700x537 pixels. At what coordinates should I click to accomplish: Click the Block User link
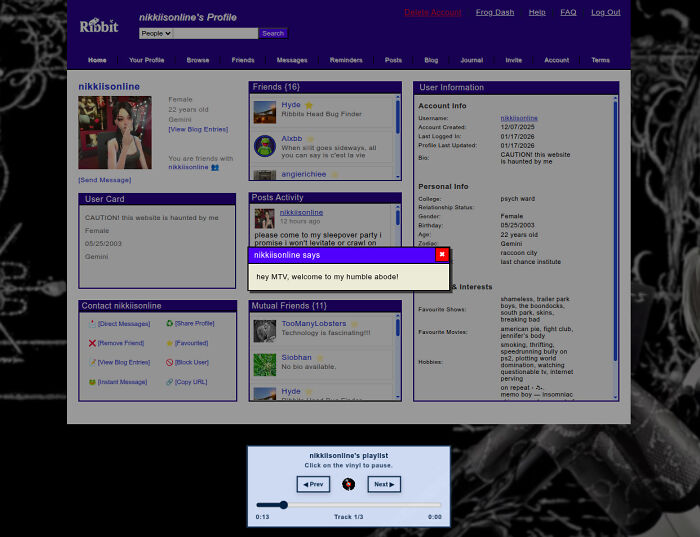tap(192, 362)
